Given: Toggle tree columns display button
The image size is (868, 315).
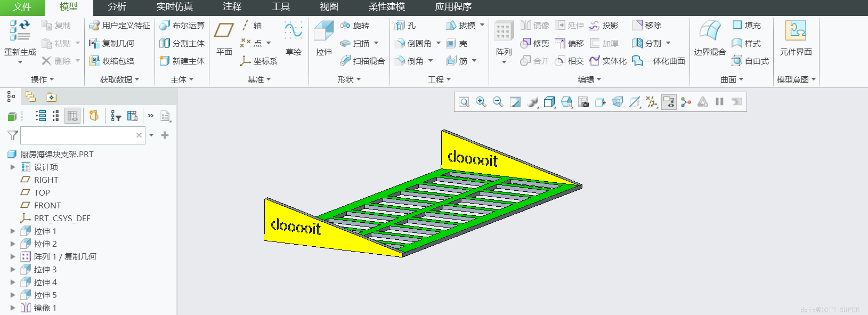Looking at the screenshot, I should 72,116.
